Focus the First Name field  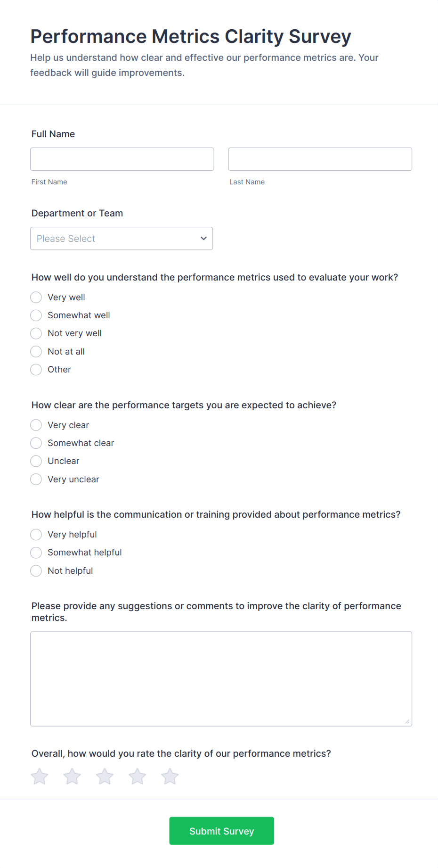pos(122,159)
